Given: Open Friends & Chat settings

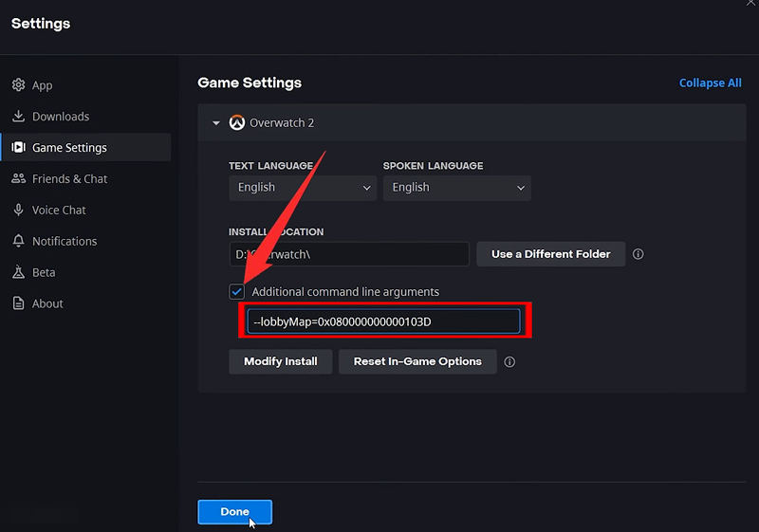Looking at the screenshot, I should pyautogui.click(x=86, y=178).
